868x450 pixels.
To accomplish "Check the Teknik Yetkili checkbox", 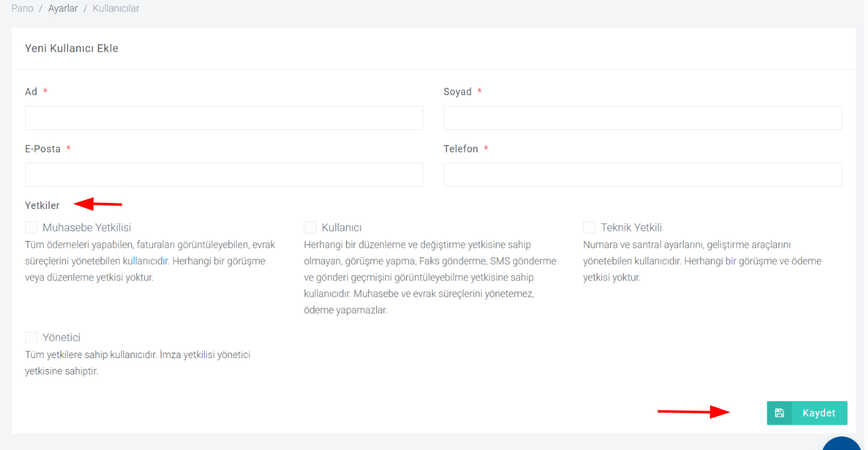I will (589, 227).
